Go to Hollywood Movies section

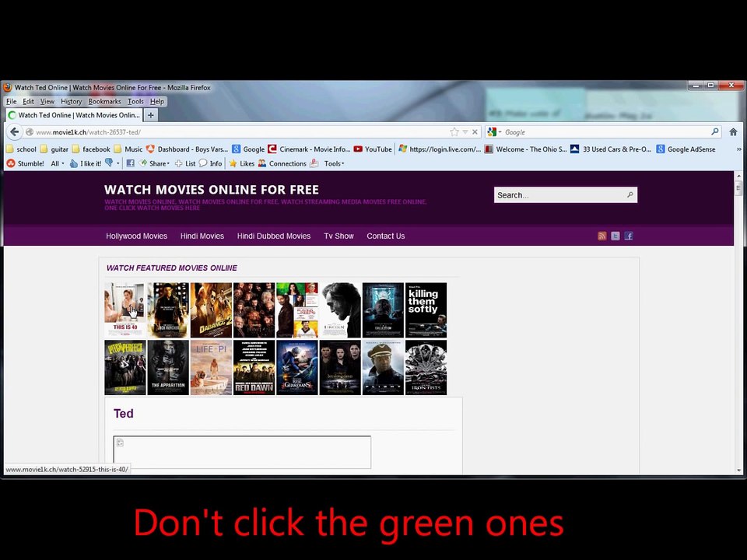tap(137, 236)
